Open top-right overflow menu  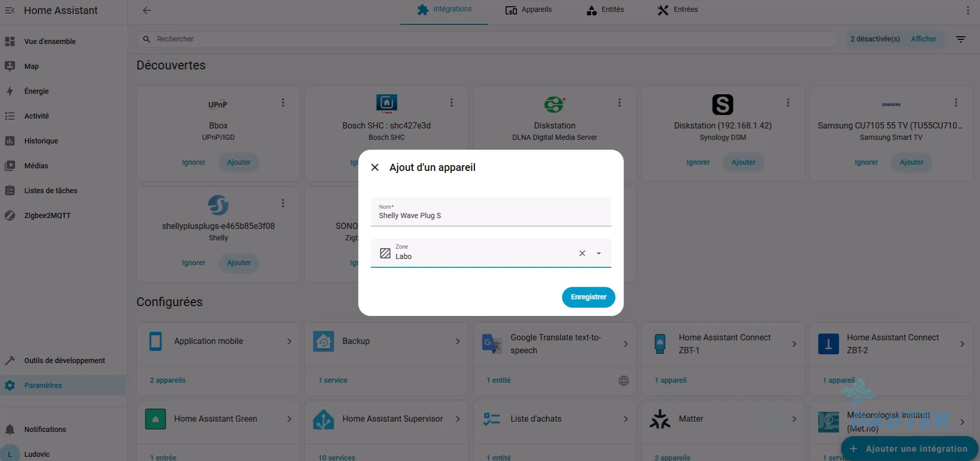(967, 10)
